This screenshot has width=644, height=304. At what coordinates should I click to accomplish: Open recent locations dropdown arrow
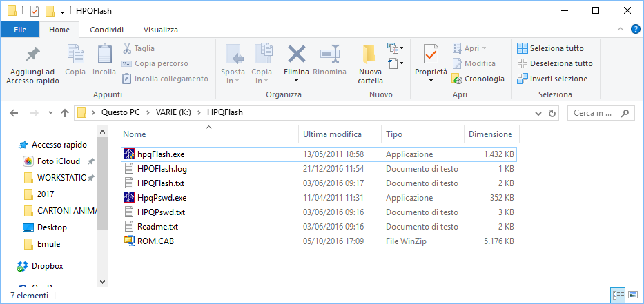[50, 113]
